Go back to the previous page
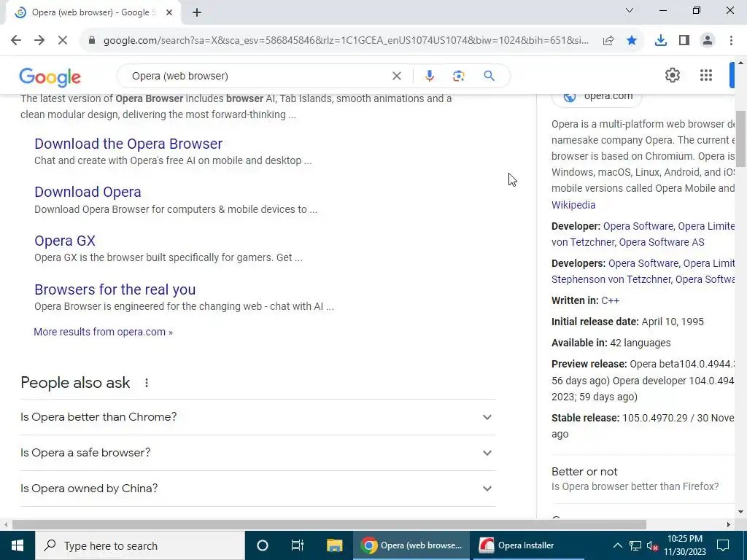747x560 pixels. pos(16,41)
